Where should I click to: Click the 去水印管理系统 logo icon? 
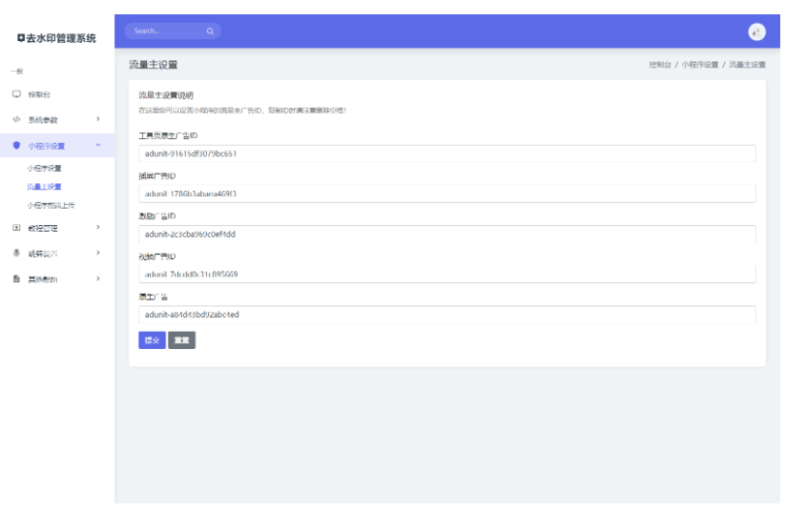[21, 38]
